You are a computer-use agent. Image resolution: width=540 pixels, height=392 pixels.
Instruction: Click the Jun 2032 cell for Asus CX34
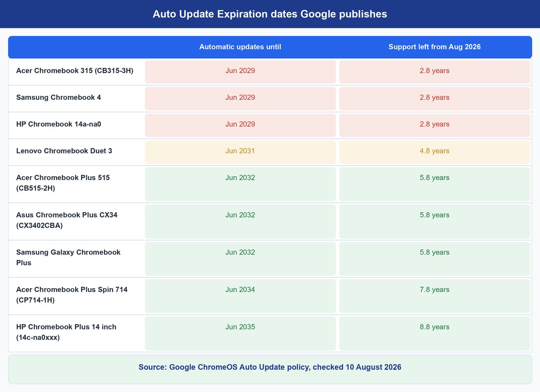pos(240,221)
